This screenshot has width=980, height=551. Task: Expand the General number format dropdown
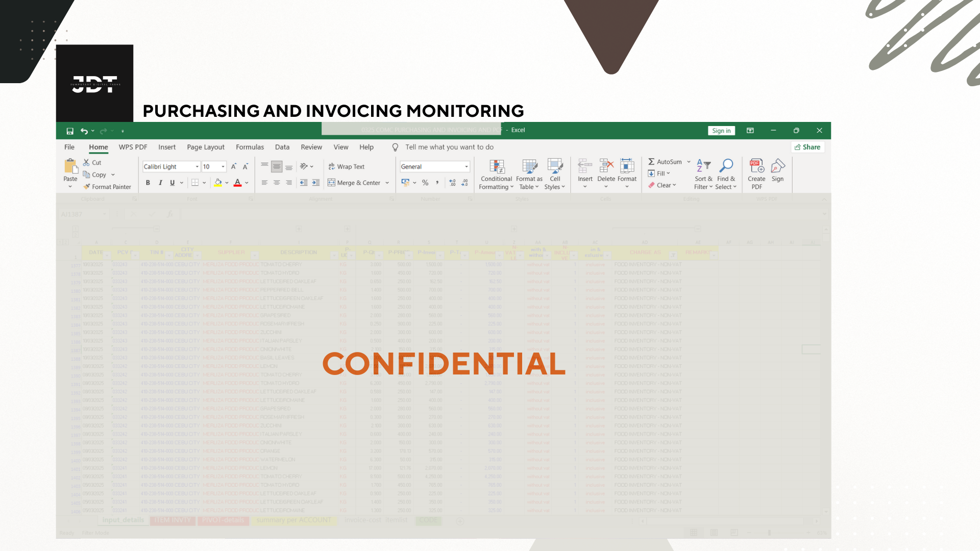[466, 167]
